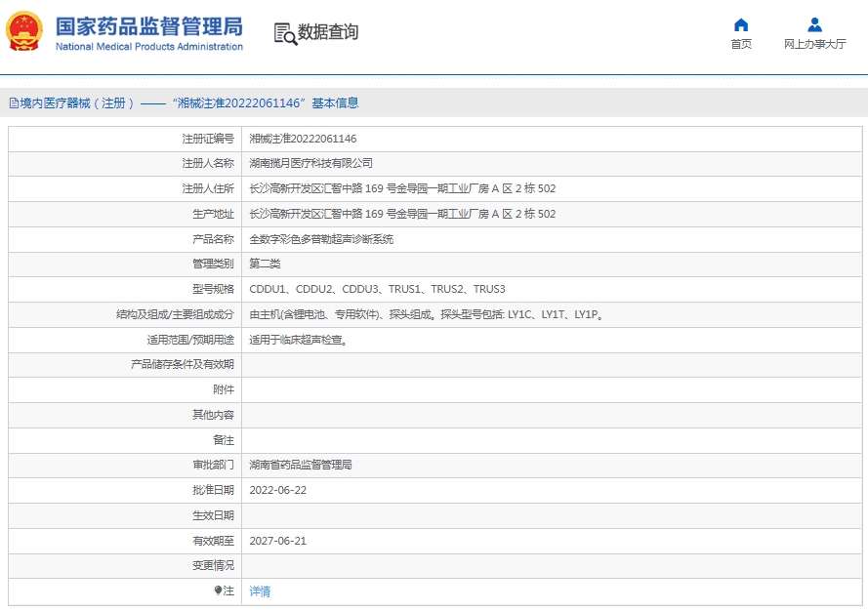
Task: Click the 审批部门 row label
Action: [213, 465]
